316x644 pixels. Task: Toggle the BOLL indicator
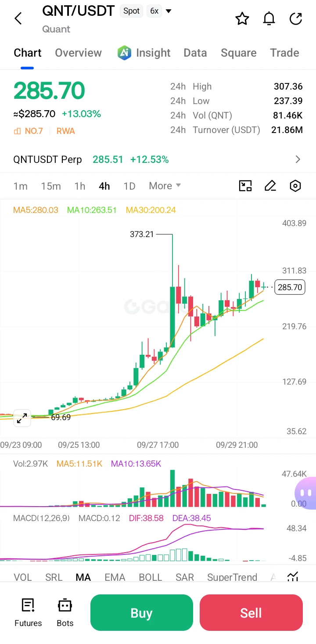151,577
